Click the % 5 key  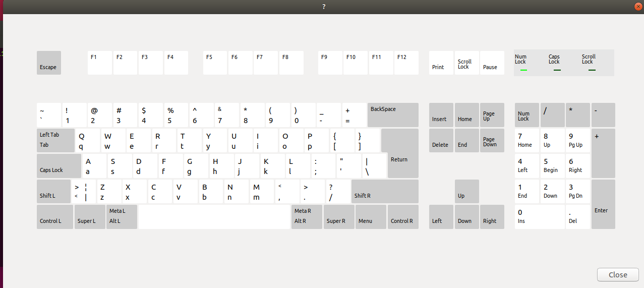[177, 115]
